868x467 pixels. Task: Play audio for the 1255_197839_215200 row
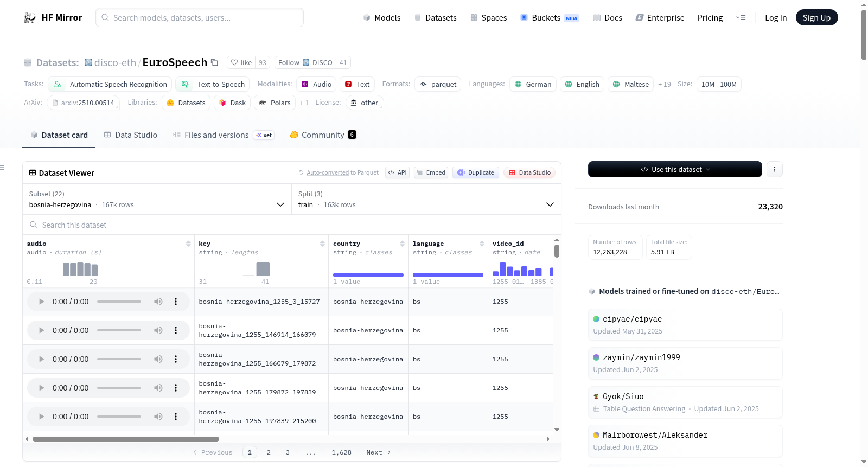pyautogui.click(x=42, y=417)
